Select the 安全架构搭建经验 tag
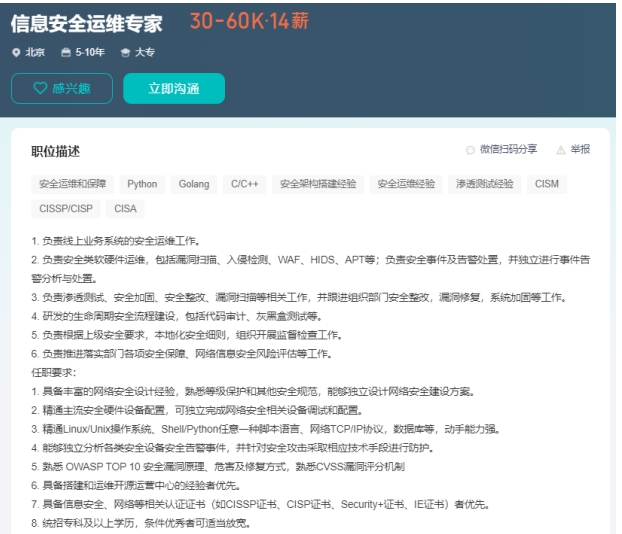The height and width of the screenshot is (534, 622). click(x=318, y=184)
